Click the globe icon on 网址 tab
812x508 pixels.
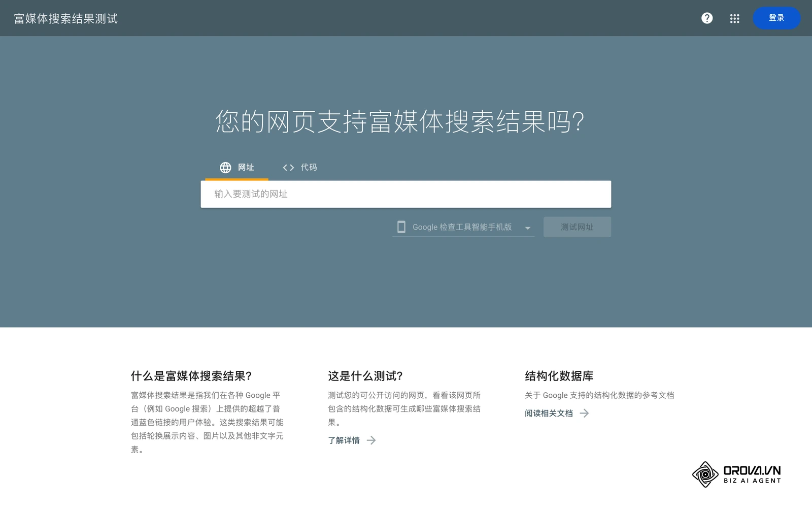click(x=225, y=167)
